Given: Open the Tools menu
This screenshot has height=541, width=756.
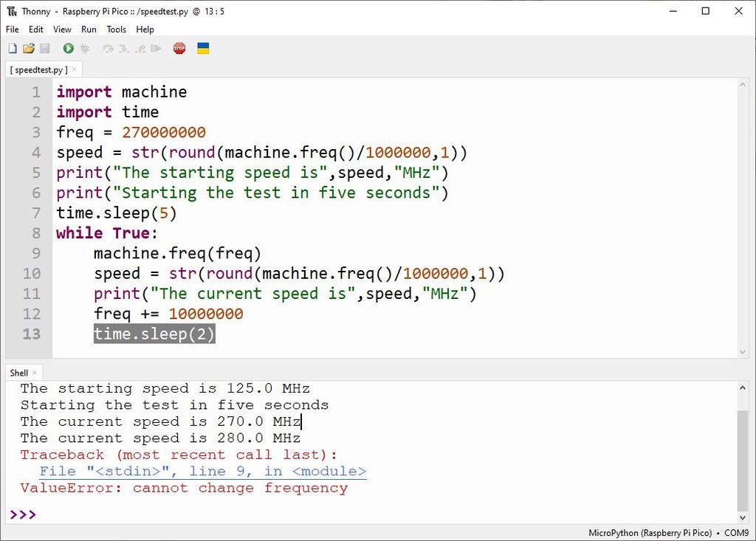Looking at the screenshot, I should [116, 30].
